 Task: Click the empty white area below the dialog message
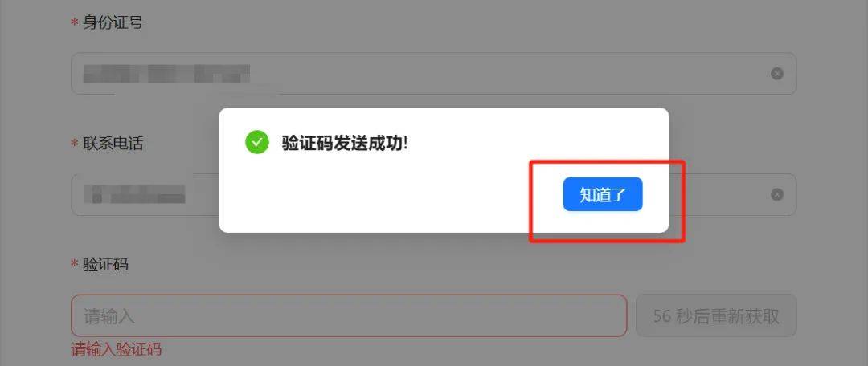point(387,193)
